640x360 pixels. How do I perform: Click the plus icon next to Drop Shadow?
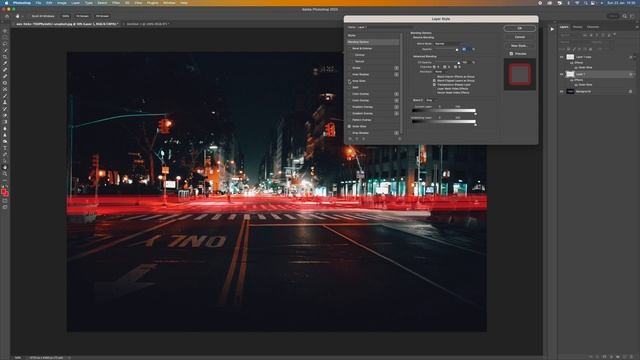point(396,133)
